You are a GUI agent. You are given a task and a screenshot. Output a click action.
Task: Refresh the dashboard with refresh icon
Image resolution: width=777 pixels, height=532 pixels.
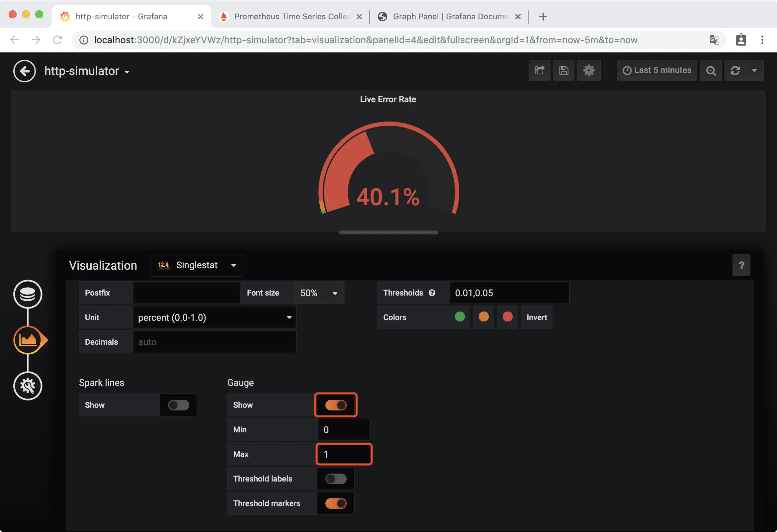(735, 70)
